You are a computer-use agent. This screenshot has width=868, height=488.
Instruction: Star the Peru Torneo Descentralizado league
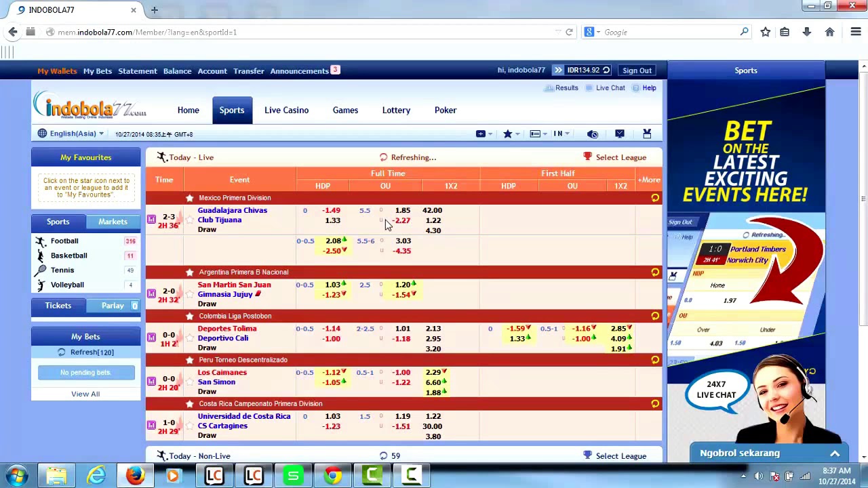pyautogui.click(x=190, y=360)
